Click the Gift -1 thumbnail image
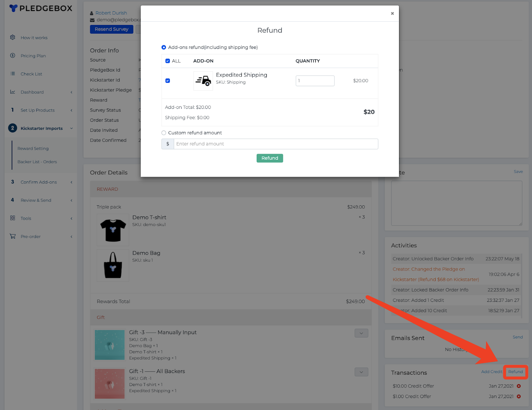The width and height of the screenshot is (532, 410). click(110, 384)
